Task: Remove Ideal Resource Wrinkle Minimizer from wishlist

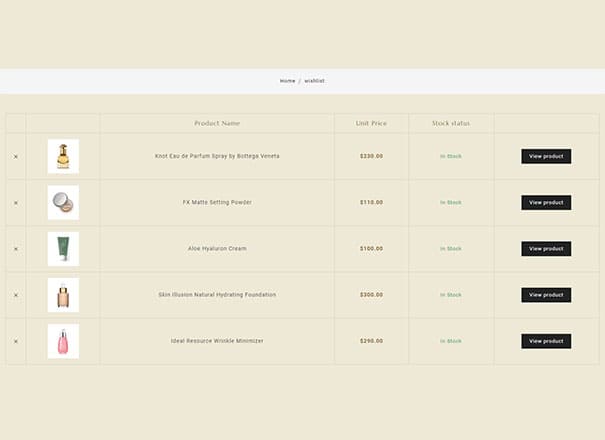Action: click(x=16, y=342)
